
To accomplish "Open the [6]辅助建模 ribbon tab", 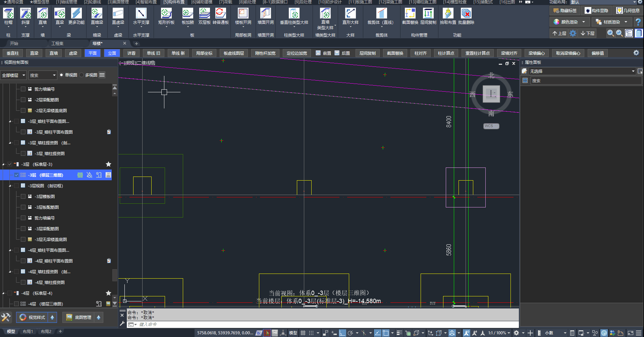I will point(202,2).
